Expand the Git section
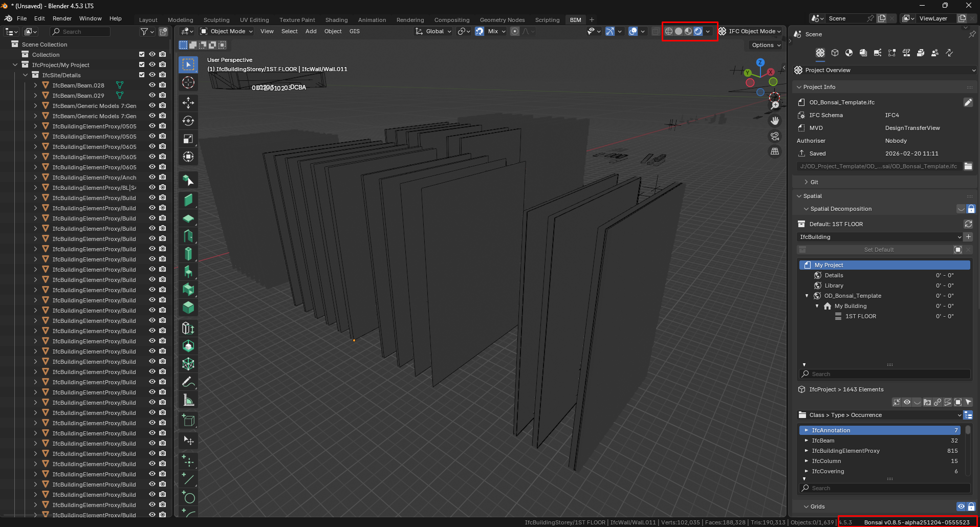The image size is (980, 527). click(814, 182)
